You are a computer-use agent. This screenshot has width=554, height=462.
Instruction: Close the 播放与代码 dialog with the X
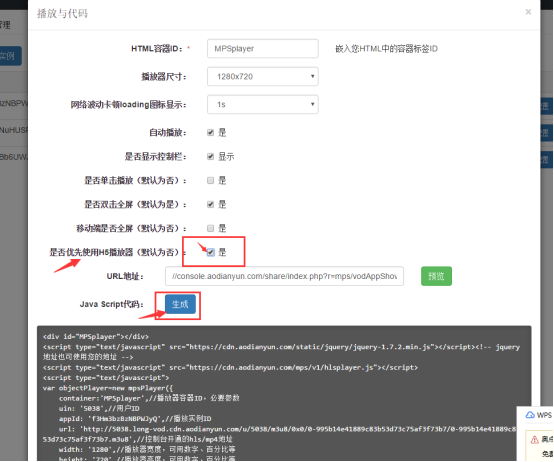point(528,12)
